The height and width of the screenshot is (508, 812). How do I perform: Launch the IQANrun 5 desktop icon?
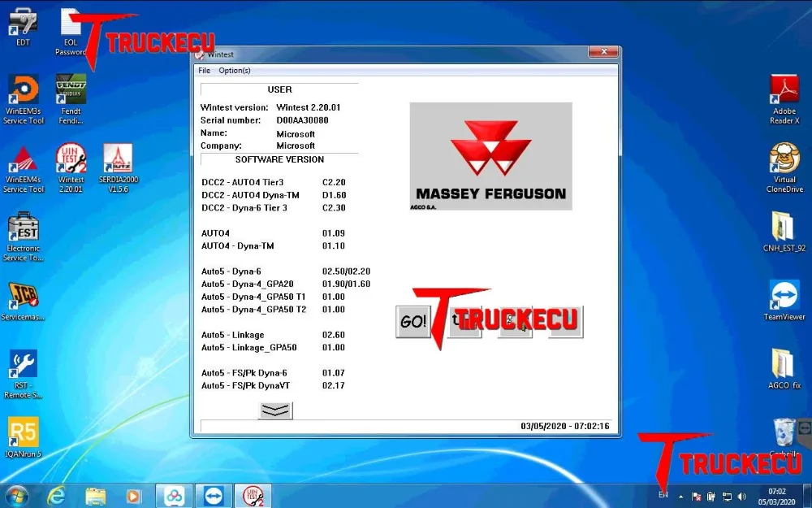pos(24,438)
